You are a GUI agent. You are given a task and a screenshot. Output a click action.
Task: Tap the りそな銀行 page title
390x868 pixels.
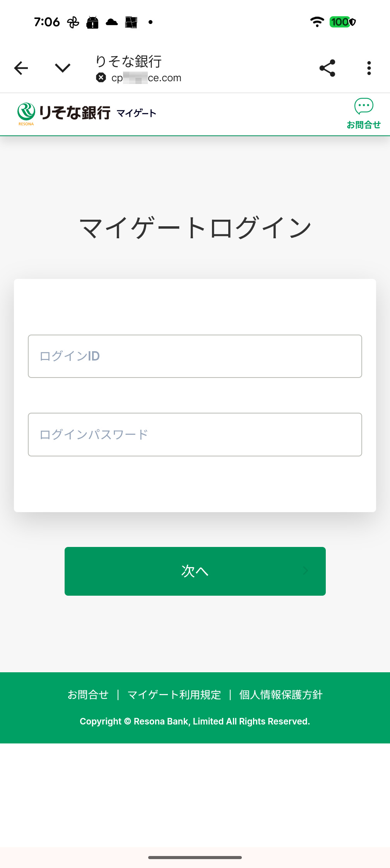pos(128,61)
